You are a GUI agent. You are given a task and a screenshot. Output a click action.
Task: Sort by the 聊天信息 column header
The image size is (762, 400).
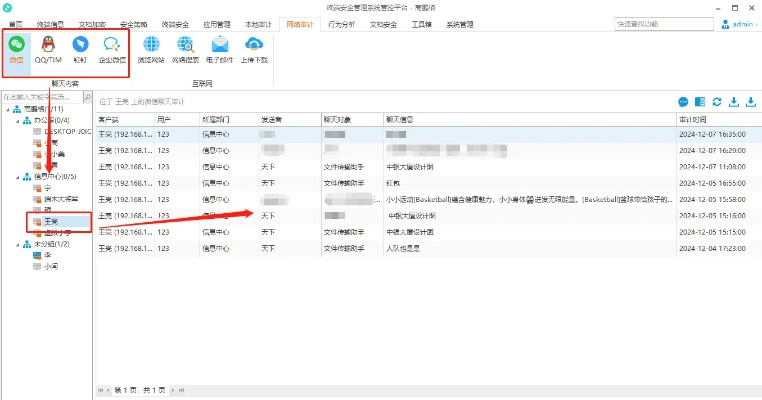[530, 120]
